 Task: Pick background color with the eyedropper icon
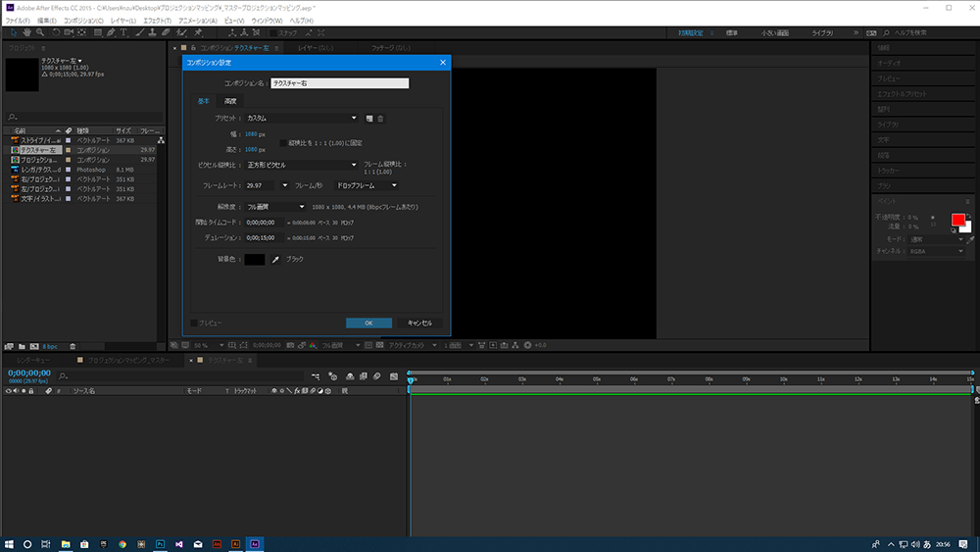(x=275, y=259)
